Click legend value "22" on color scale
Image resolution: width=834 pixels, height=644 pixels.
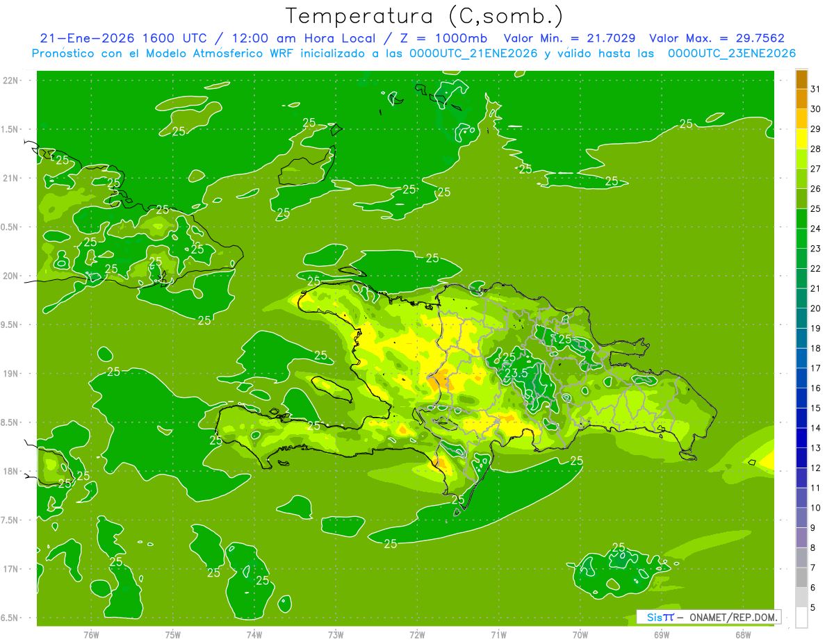pos(816,269)
